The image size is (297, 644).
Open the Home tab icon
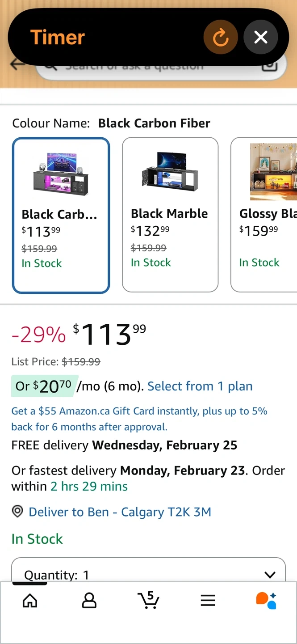(x=30, y=600)
